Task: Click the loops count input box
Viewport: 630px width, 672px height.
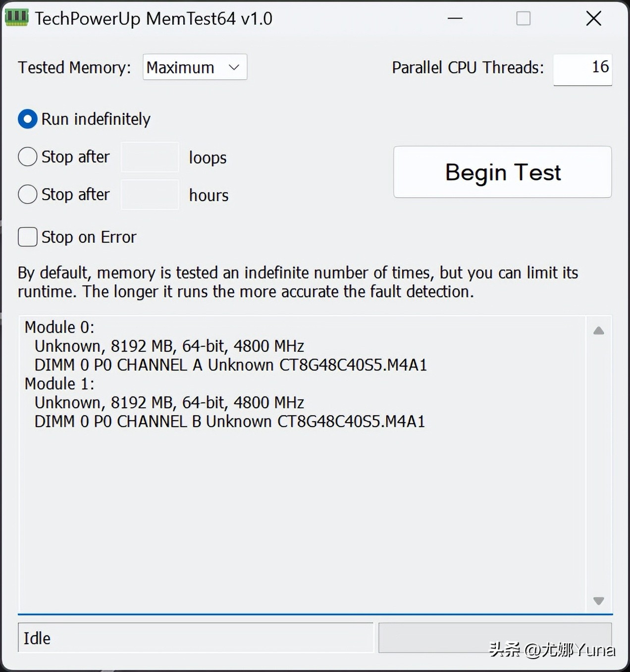Action: 150,157
